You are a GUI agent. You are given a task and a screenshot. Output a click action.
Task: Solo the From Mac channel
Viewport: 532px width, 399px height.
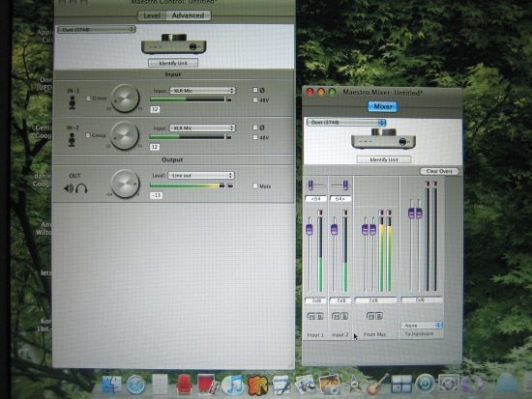tap(379, 316)
